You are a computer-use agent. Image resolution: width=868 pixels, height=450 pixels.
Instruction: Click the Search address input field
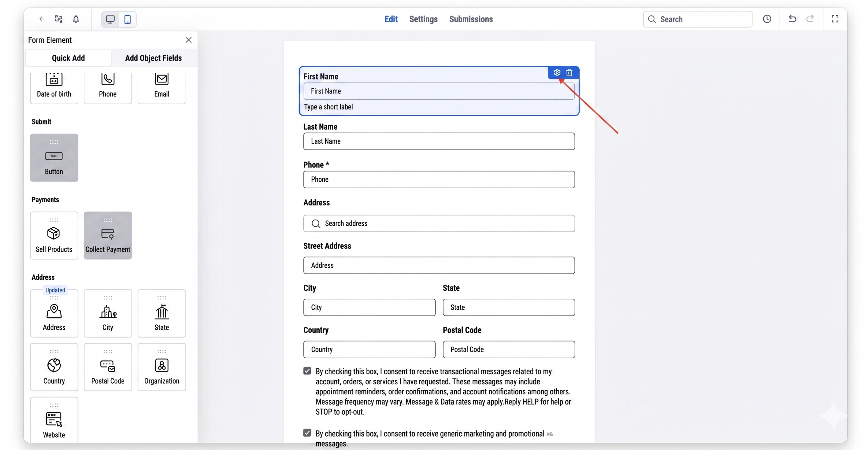(x=439, y=223)
